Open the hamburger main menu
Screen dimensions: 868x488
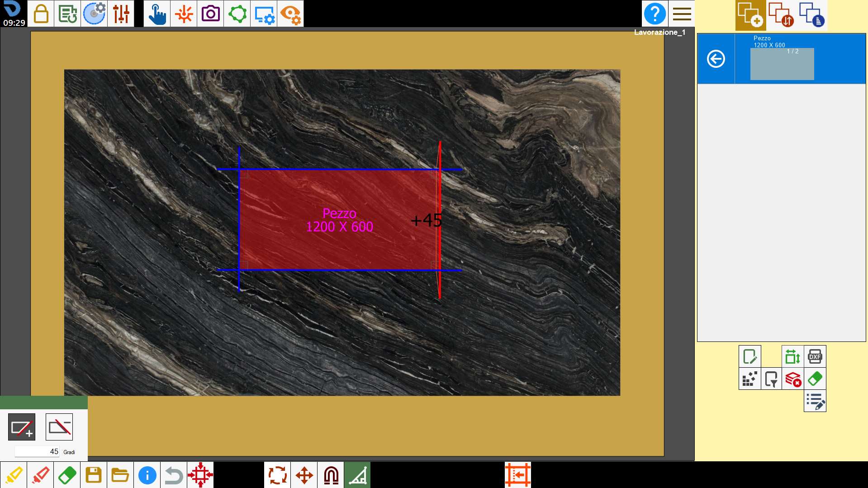click(x=682, y=14)
